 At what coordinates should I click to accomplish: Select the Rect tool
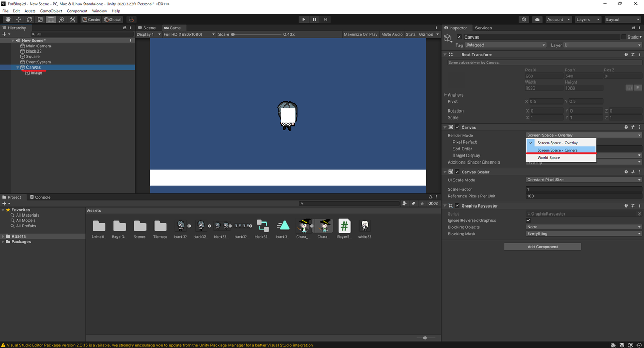[51, 19]
